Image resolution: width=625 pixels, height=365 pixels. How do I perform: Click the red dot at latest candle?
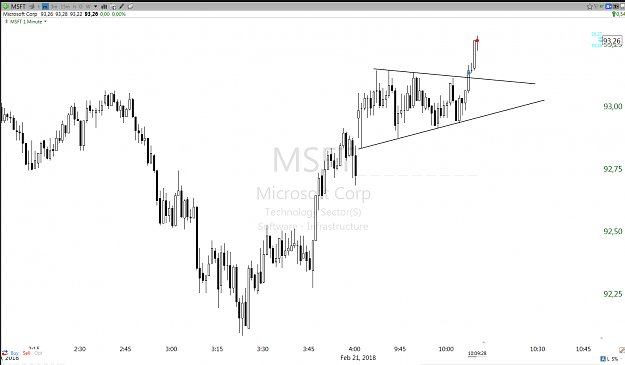[x=477, y=40]
